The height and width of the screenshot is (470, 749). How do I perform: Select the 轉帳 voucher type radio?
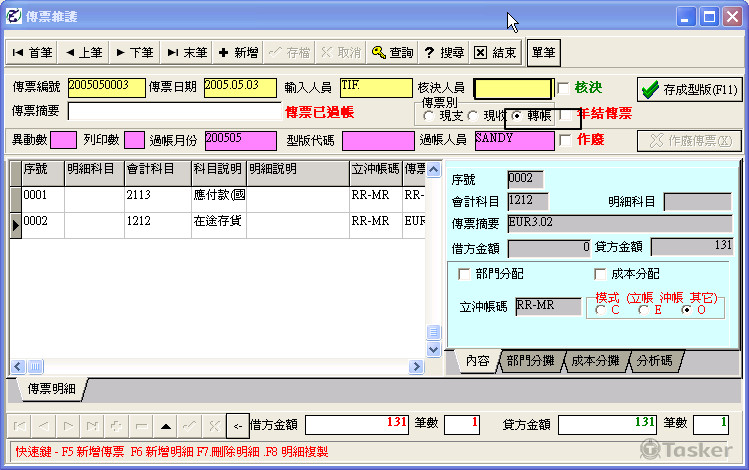pyautogui.click(x=516, y=116)
